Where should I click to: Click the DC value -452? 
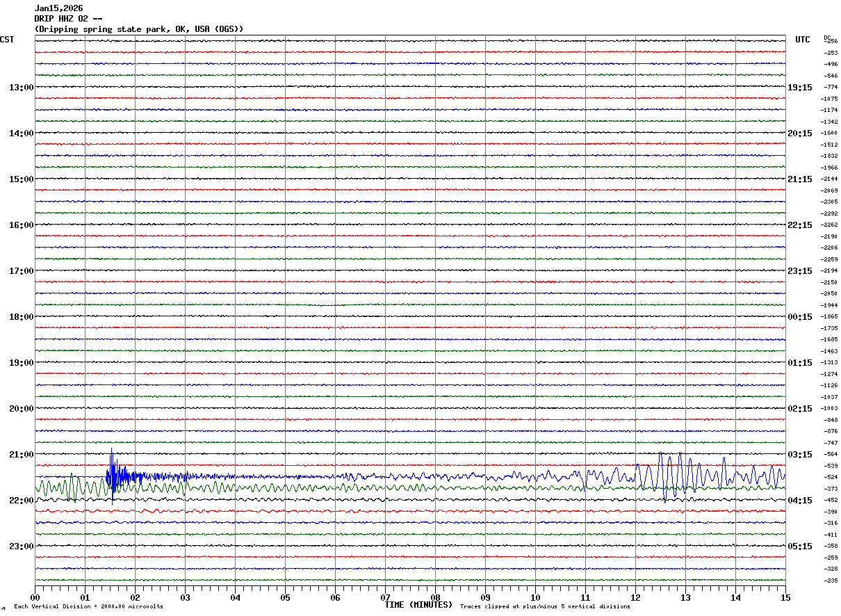[831, 500]
